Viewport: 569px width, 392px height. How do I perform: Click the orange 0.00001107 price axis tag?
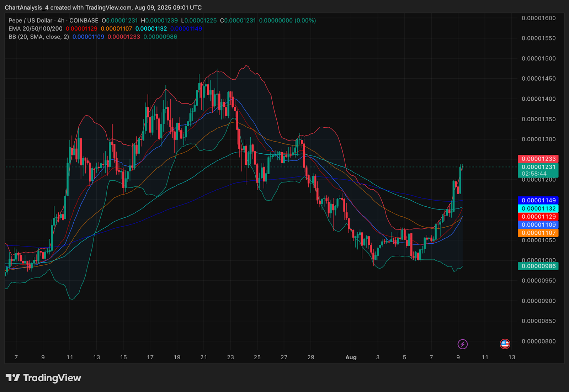click(x=538, y=233)
